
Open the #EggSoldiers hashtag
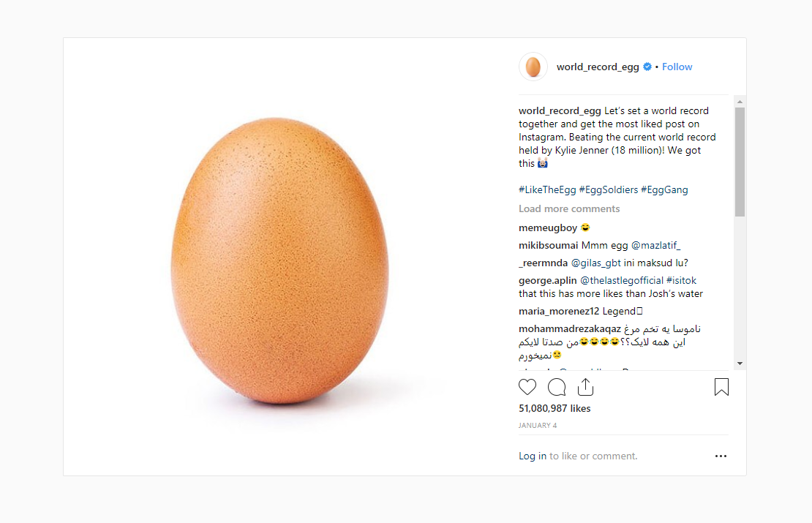click(609, 190)
